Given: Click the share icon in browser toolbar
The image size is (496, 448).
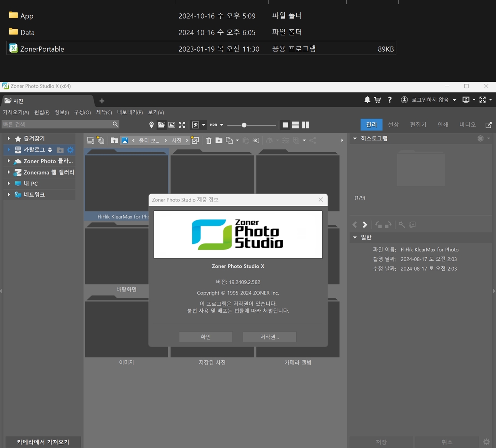Looking at the screenshot, I should point(312,140).
